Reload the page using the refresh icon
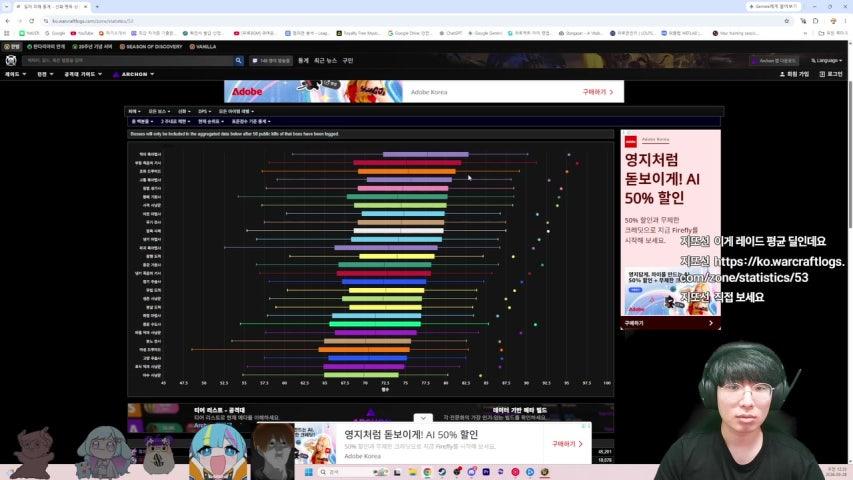The width and height of the screenshot is (853, 480). point(32,21)
